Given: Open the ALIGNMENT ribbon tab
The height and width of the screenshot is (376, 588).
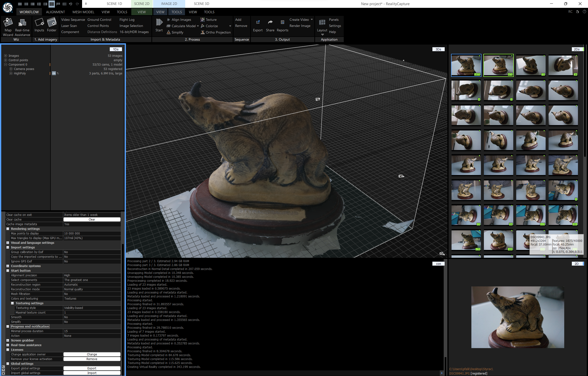Looking at the screenshot, I should pyautogui.click(x=55, y=12).
